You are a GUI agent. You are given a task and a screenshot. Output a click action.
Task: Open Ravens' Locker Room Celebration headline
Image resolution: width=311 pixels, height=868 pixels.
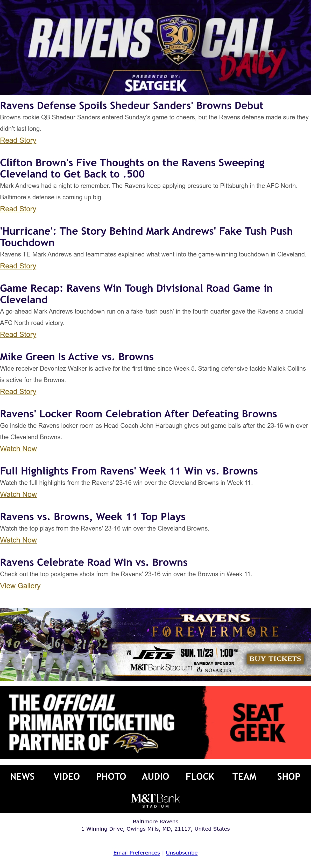[138, 414]
